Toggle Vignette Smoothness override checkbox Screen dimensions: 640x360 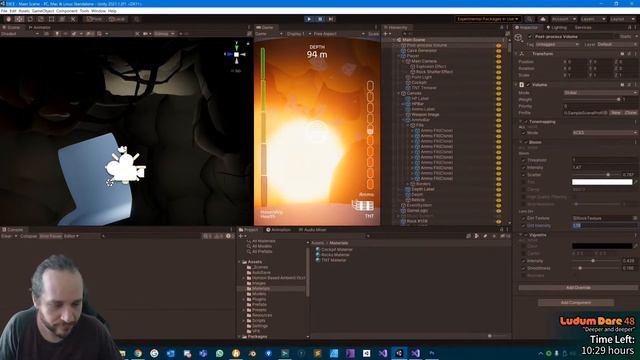(x=523, y=268)
